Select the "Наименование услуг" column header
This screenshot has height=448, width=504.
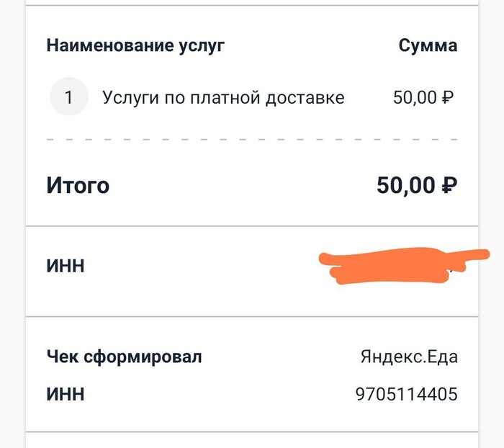tap(135, 46)
